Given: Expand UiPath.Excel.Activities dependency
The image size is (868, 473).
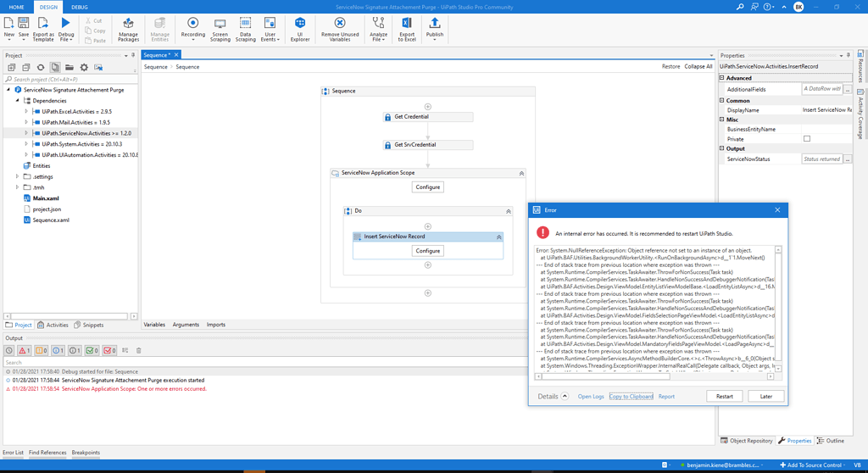Looking at the screenshot, I should [26, 111].
